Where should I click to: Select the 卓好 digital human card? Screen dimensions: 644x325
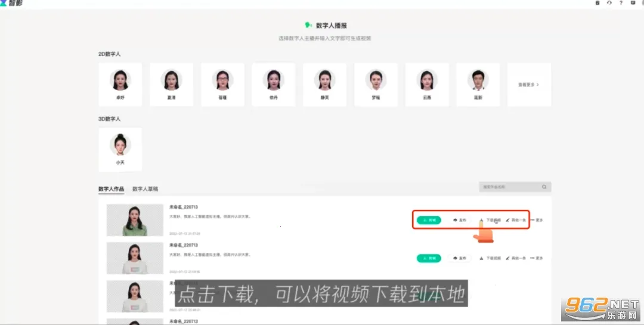[x=120, y=85]
